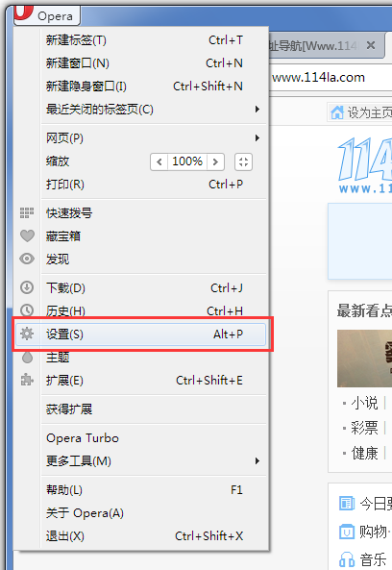Viewport: 392px width, 570px height.
Task: Toggle fullscreen with the zoom row icon
Action: [243, 161]
